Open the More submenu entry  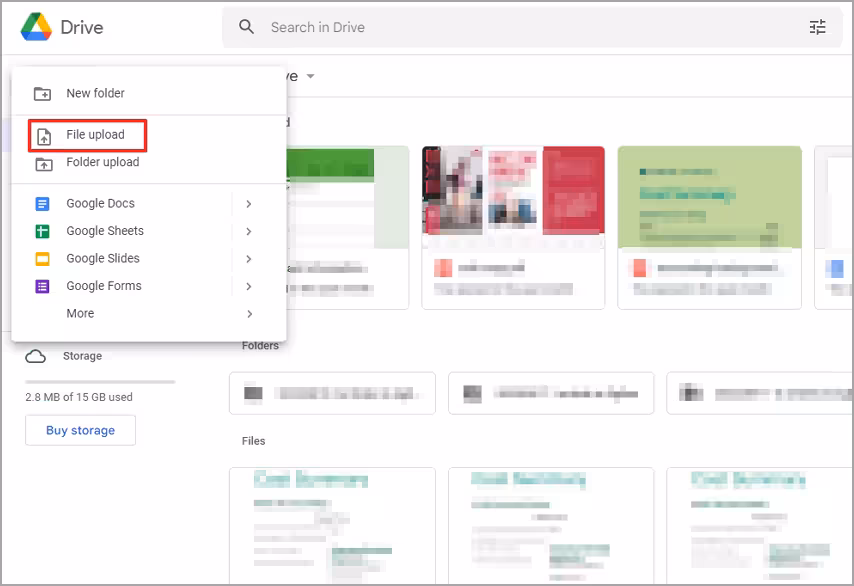click(149, 314)
